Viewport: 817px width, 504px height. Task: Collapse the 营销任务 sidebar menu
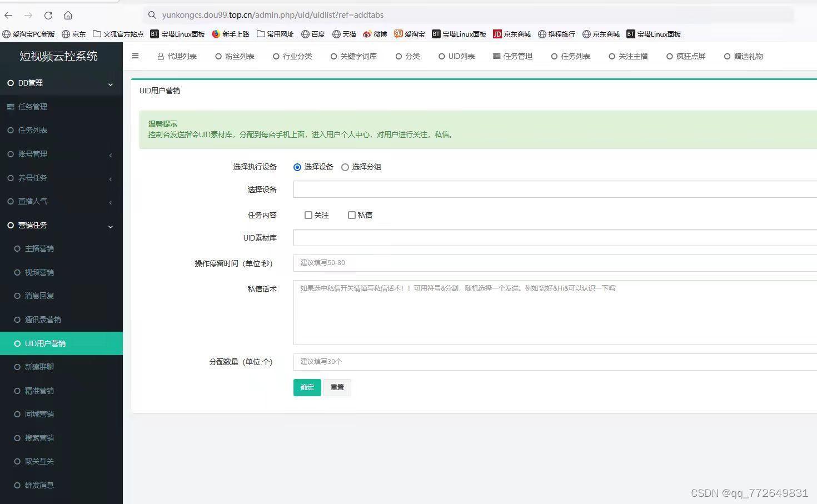(61, 225)
